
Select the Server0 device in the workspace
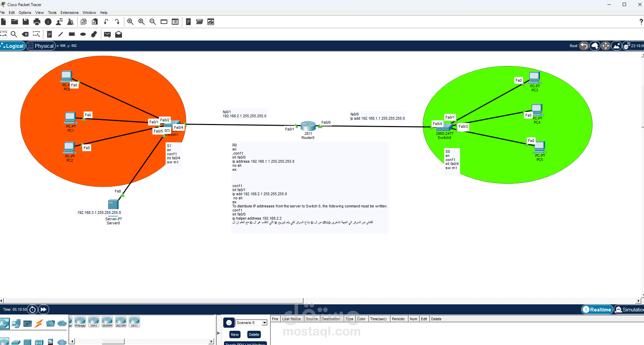[x=113, y=204]
